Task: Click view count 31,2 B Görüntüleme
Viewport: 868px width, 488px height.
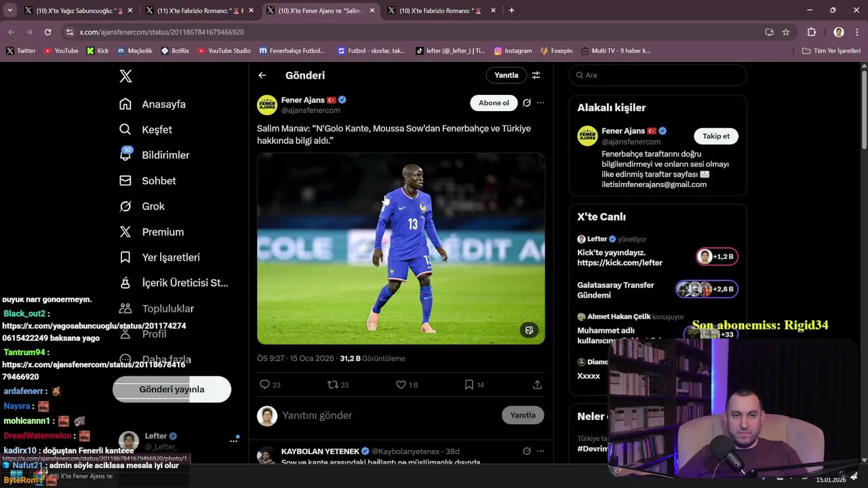Action: (372, 359)
